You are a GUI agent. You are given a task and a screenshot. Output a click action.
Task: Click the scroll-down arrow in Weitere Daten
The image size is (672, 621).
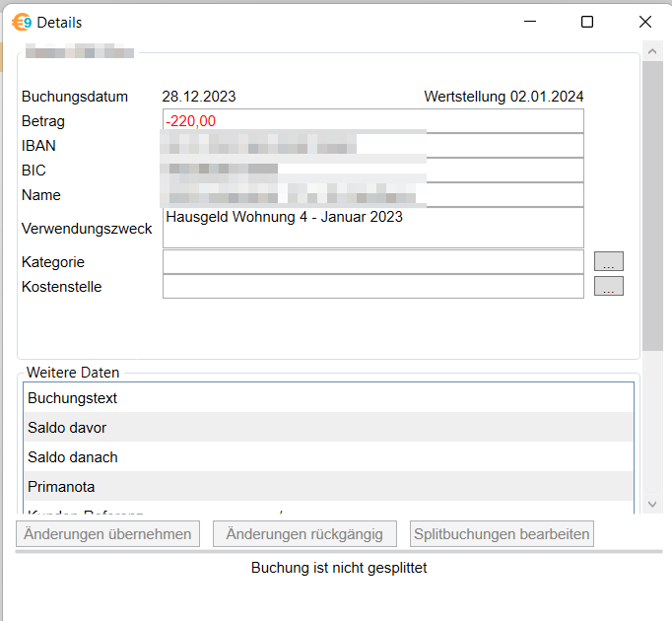click(x=651, y=504)
